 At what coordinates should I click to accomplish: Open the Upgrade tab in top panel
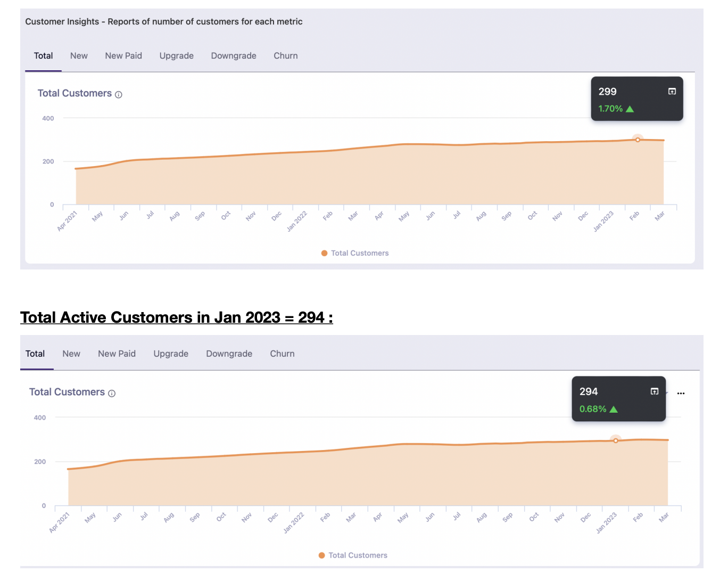coord(176,56)
